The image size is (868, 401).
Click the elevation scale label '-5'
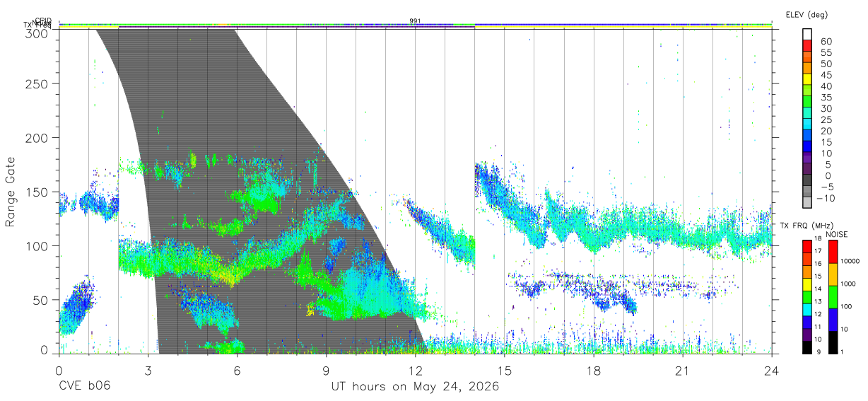pyautogui.click(x=826, y=186)
